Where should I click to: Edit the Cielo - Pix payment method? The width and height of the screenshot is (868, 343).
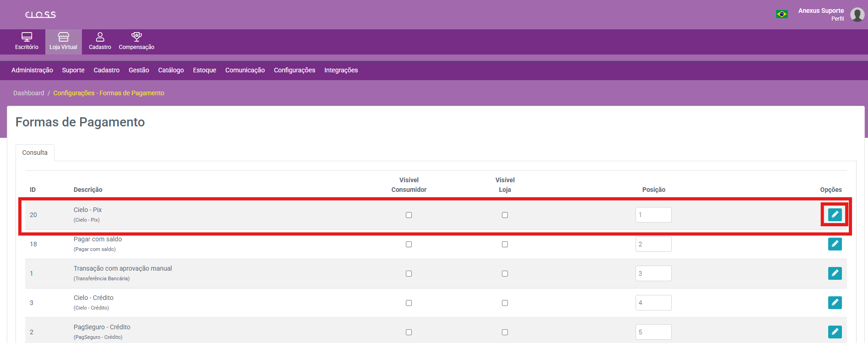[835, 215]
